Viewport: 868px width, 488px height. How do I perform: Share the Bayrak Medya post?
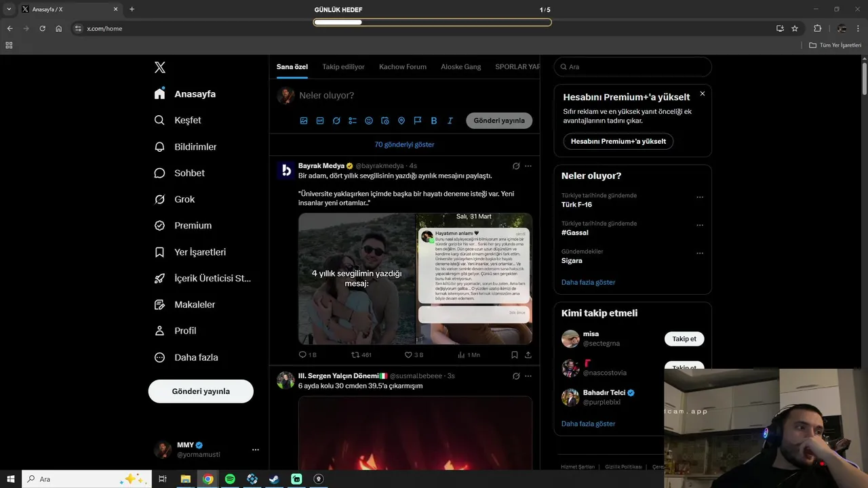528,354
